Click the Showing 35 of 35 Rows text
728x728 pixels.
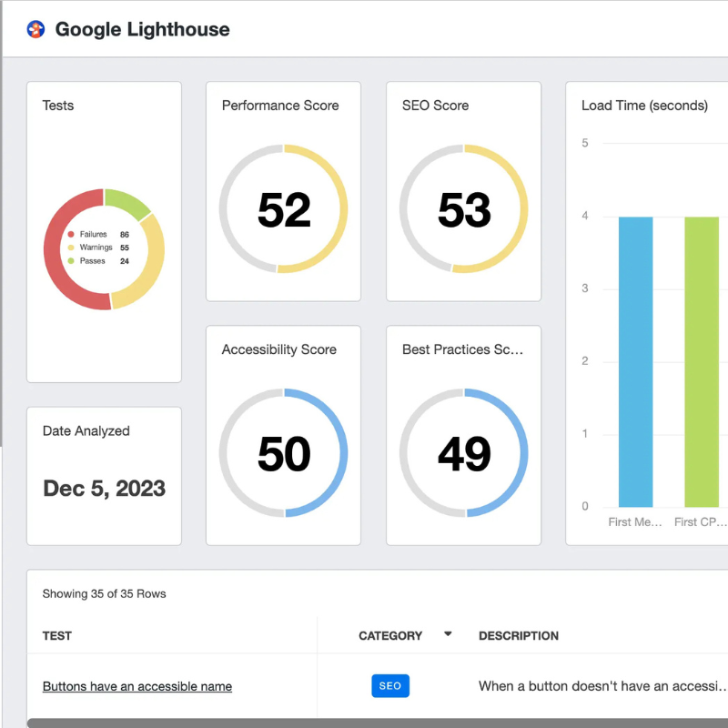(104, 594)
